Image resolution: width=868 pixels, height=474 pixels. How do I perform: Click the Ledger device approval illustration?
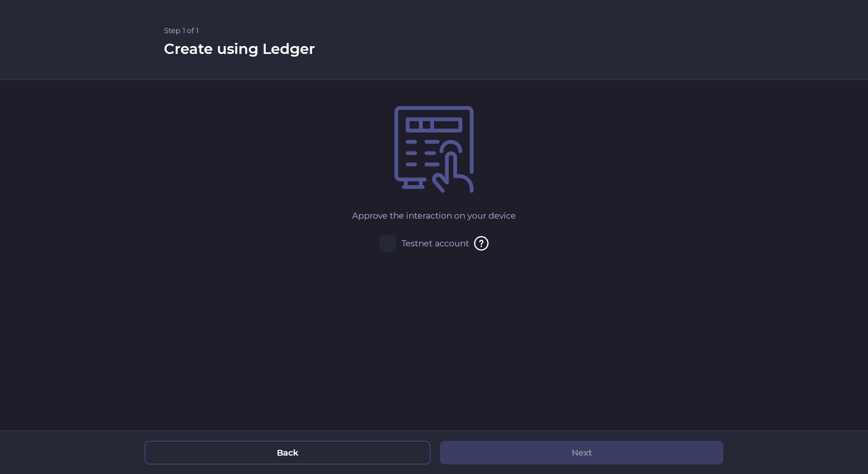pyautogui.click(x=434, y=149)
